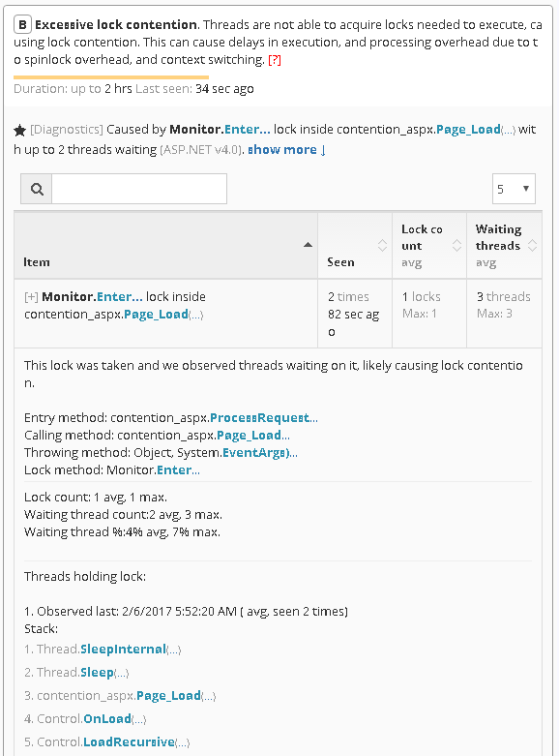Open LoadRecursive stack frame link
The height and width of the screenshot is (756, 559).
pos(129,742)
